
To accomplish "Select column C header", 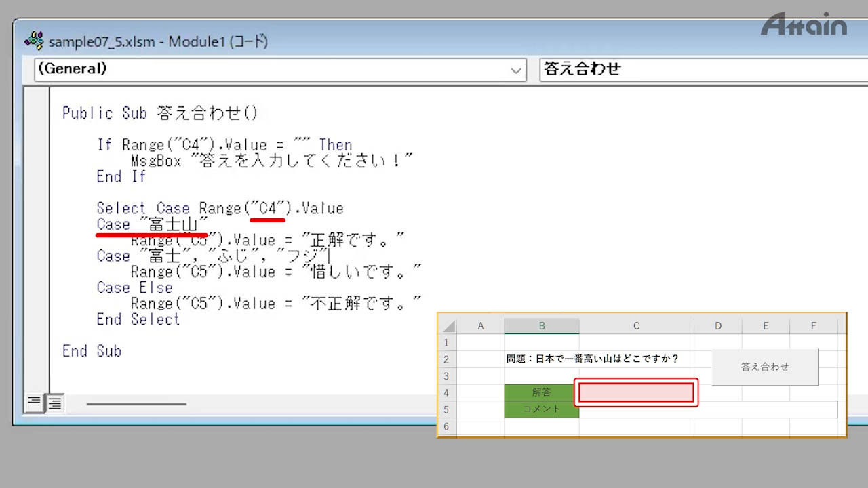I will (636, 326).
